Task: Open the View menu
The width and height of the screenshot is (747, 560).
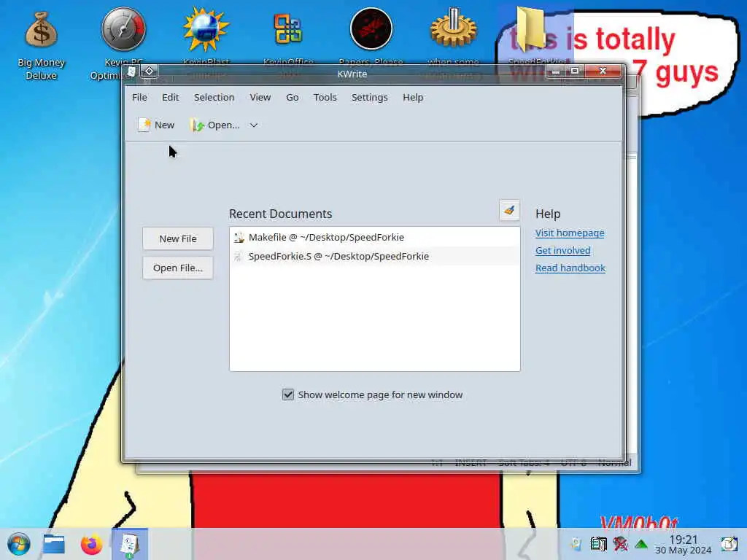Action: [260, 97]
